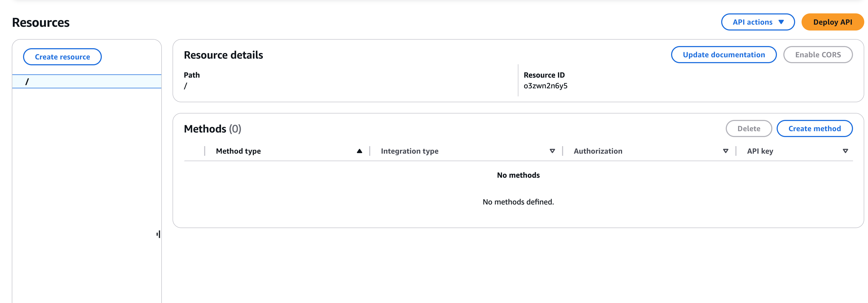This screenshot has height=303, width=868.
Task: Click the API key column header label
Action: [760, 151]
